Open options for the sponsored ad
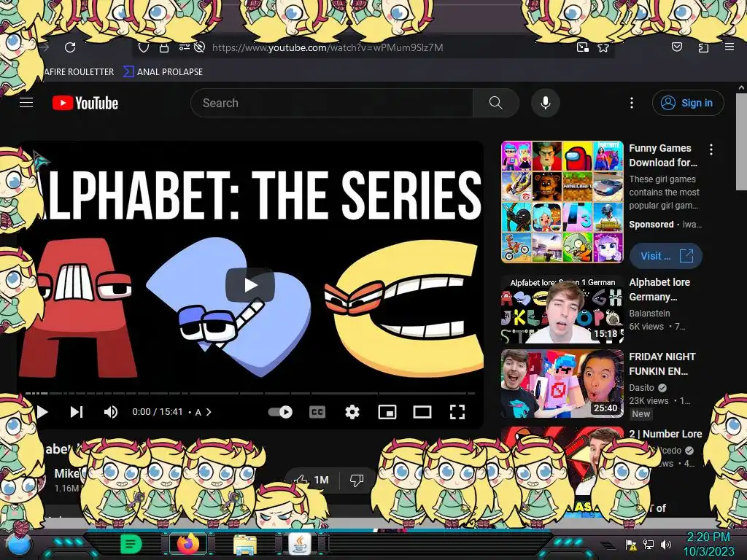 (711, 149)
